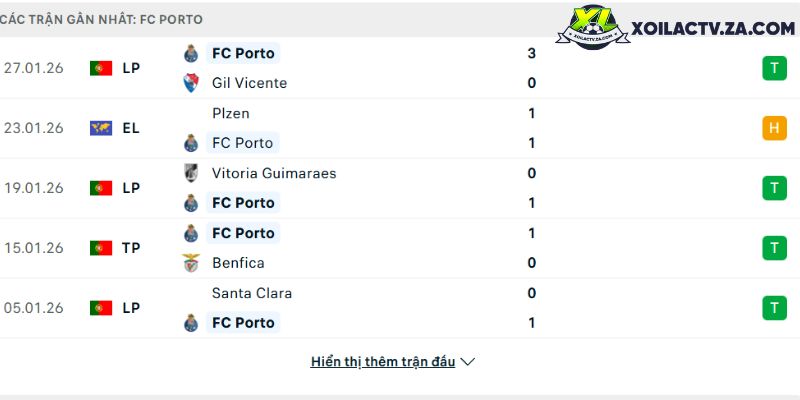Click the Portugal flag beside TP
This screenshot has width=800, height=400.
(x=100, y=248)
